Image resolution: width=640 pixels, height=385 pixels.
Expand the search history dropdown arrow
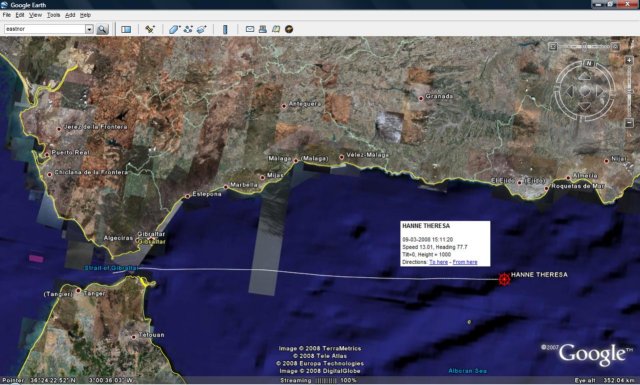[89, 29]
